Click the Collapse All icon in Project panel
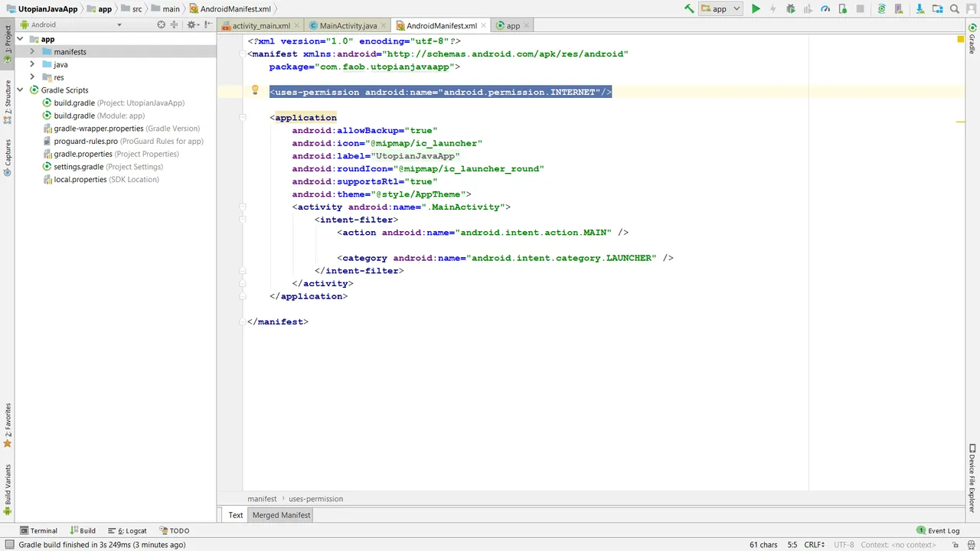The image size is (980, 551). pyautogui.click(x=175, y=24)
